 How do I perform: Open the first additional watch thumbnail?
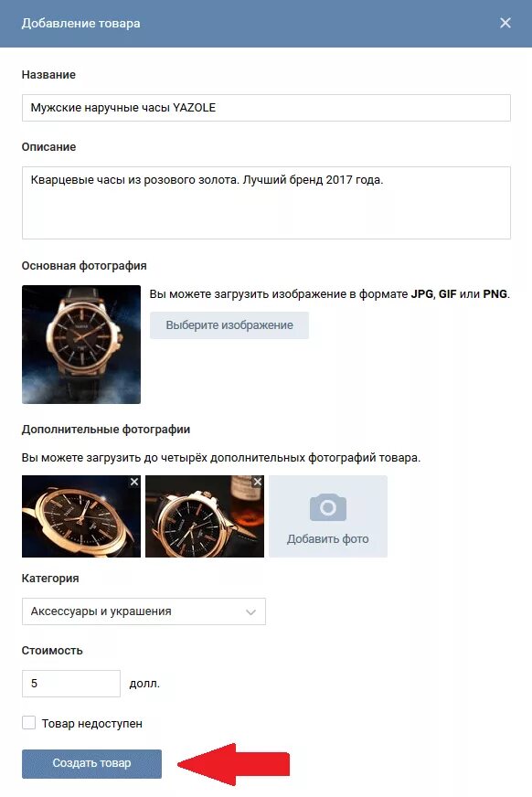click(81, 516)
